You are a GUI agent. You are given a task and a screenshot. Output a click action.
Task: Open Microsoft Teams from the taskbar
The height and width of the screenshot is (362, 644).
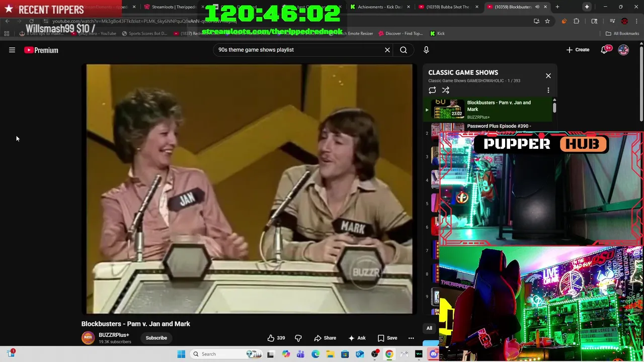click(x=301, y=354)
